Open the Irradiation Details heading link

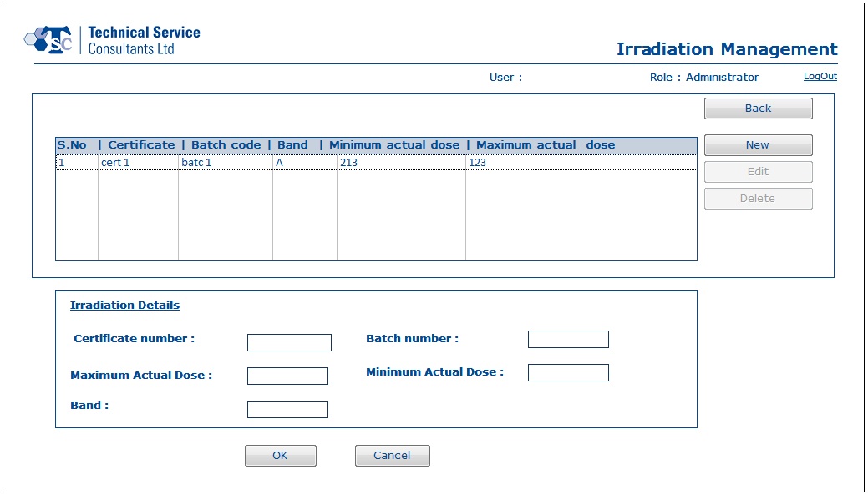[124, 305]
